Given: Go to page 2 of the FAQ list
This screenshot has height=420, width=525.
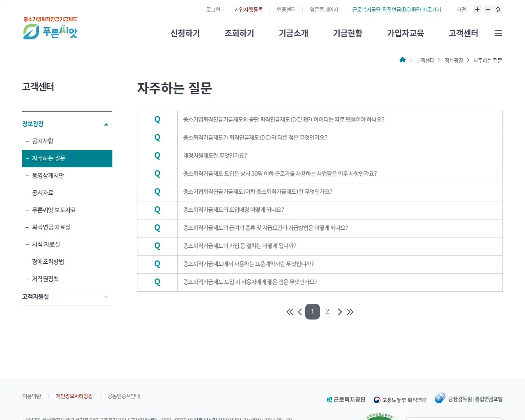Looking at the screenshot, I should point(327,311).
